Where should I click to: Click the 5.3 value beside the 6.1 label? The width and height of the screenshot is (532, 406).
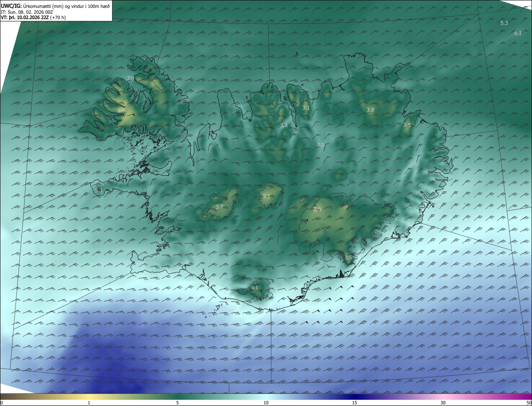click(x=504, y=23)
